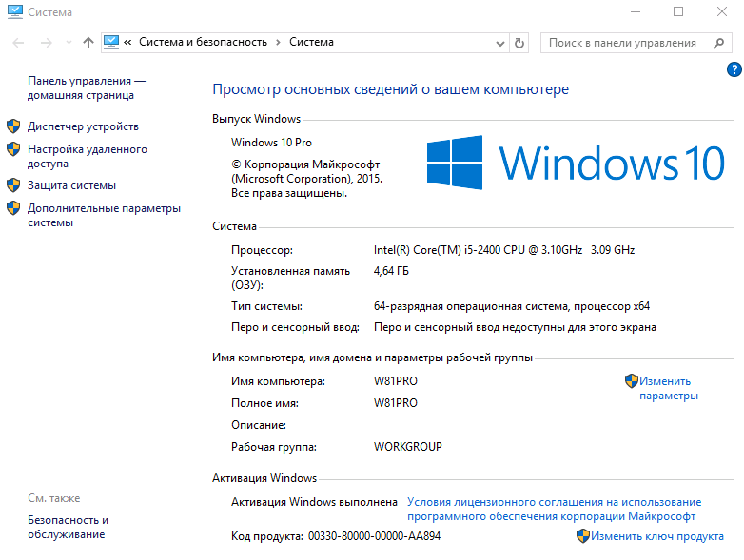Refresh the System page
744x560 pixels.
(x=519, y=43)
